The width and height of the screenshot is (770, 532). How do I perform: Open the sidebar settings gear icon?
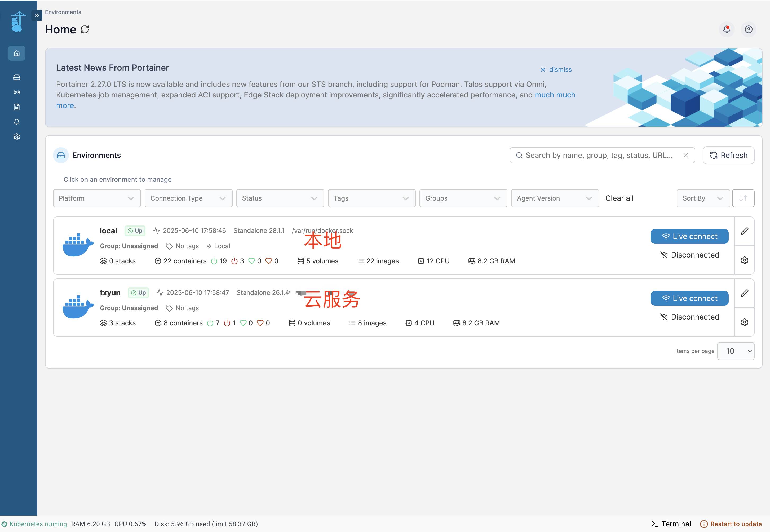(17, 137)
